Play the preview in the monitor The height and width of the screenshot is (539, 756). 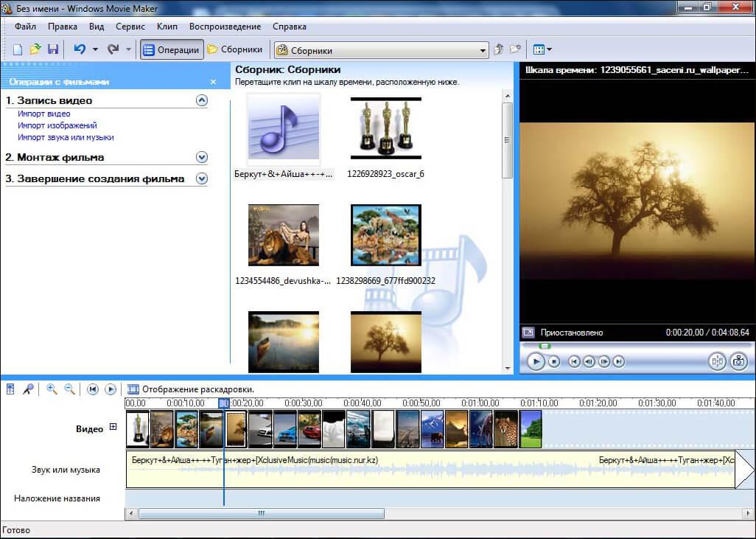[536, 361]
